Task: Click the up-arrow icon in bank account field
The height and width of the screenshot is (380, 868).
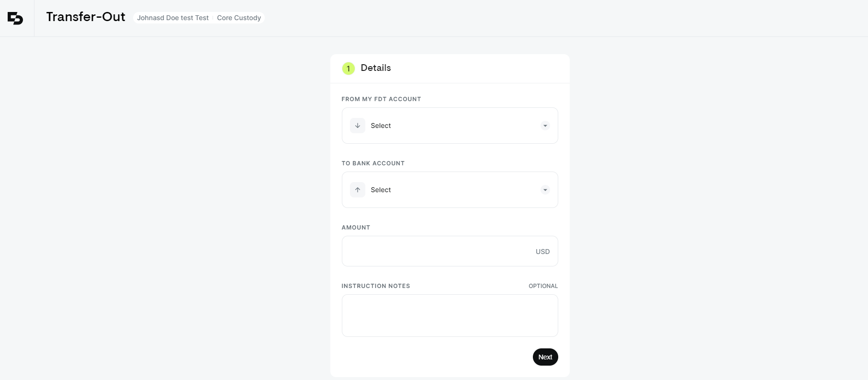Action: [358, 190]
